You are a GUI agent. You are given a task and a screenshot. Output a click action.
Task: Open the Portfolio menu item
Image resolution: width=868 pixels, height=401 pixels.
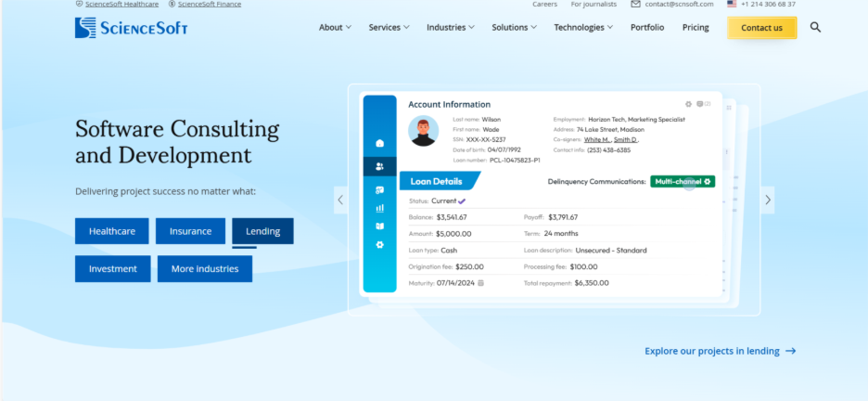click(x=647, y=28)
